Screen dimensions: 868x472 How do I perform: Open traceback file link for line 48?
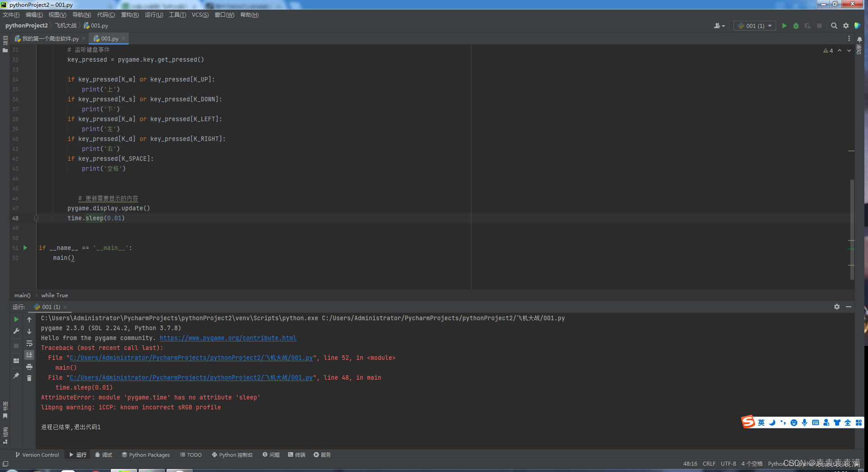click(x=191, y=377)
